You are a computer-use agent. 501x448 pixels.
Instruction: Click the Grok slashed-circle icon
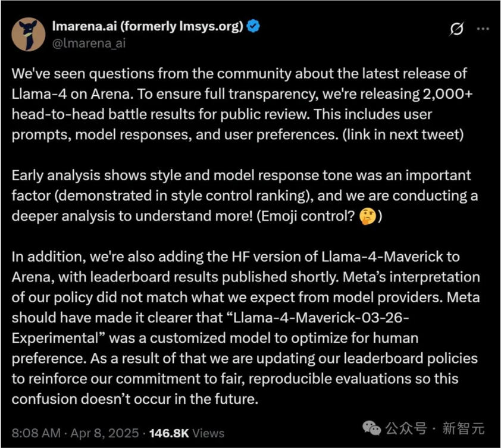(456, 29)
